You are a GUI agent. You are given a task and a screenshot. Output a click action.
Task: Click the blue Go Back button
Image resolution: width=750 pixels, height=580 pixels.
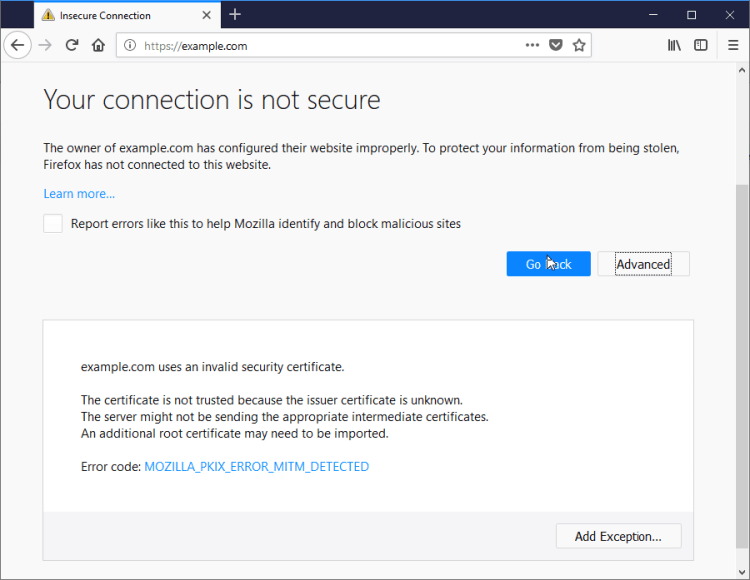pyautogui.click(x=549, y=264)
